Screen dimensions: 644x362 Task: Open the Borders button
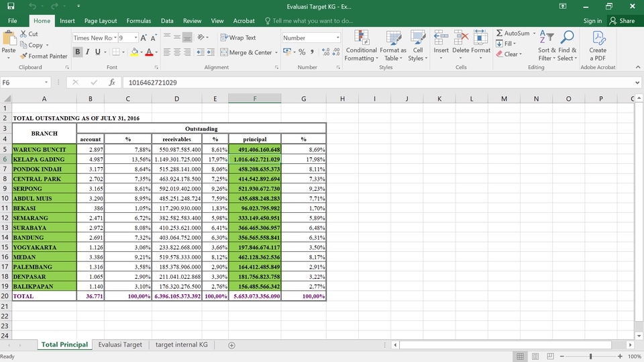click(x=116, y=52)
